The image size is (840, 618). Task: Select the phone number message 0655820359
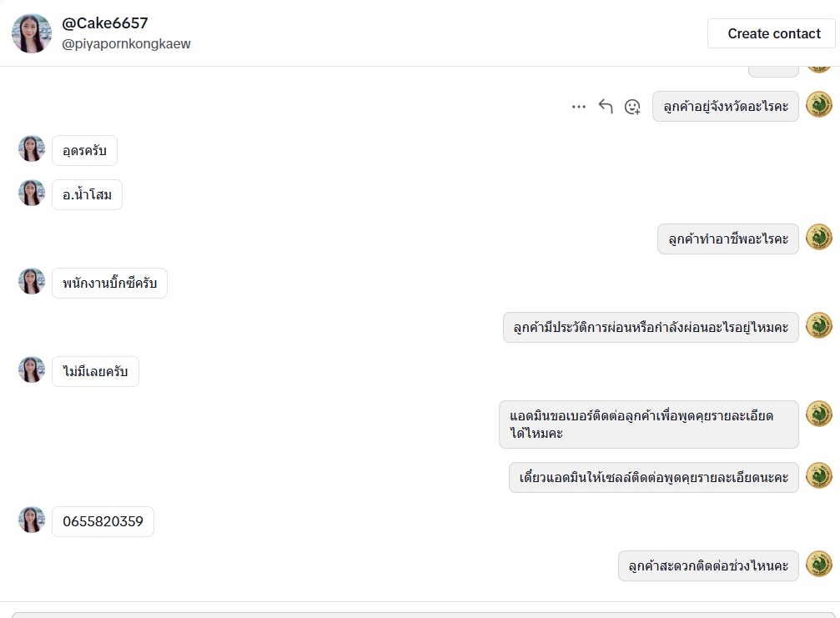(103, 522)
